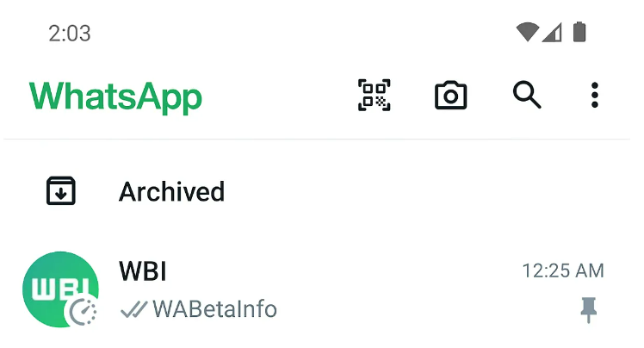644x348 pixels.
Task: Tap the pin icon on WBI chat
Action: 589,310
